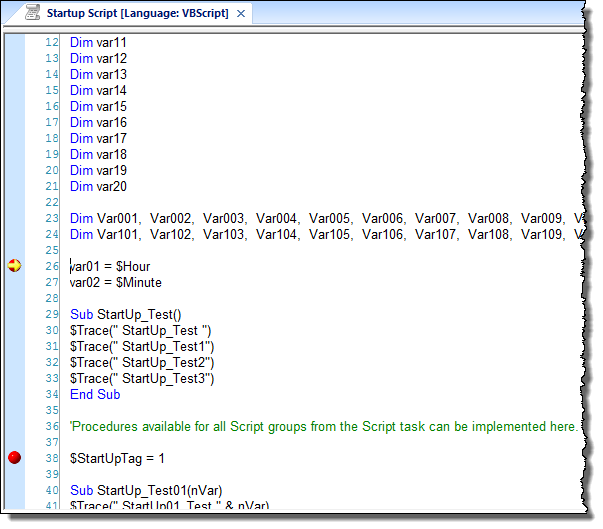
Task: Click the 'Dim var14' line
Action: pyautogui.click(x=98, y=90)
